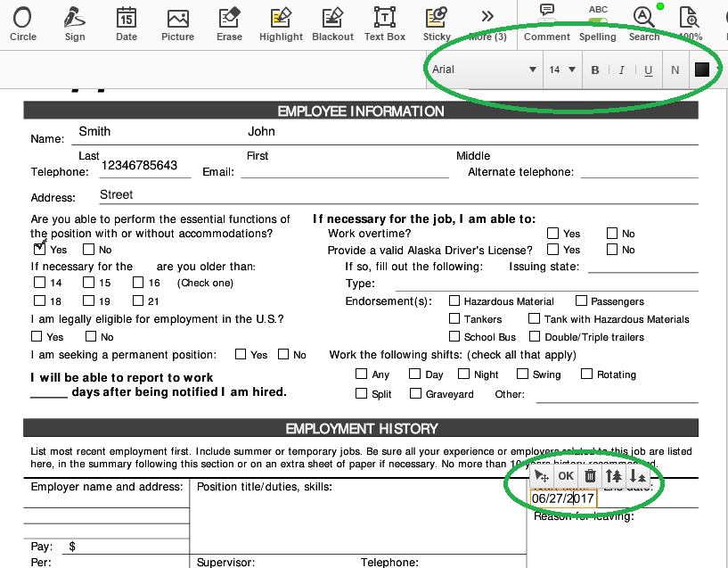Open the Arial font family dropdown
Screen dimensions: 728x568
(x=484, y=70)
